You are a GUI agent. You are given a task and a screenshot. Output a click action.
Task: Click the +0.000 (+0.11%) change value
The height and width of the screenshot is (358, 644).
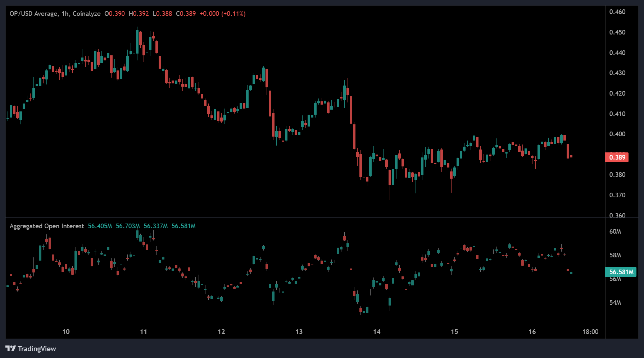[x=222, y=14]
